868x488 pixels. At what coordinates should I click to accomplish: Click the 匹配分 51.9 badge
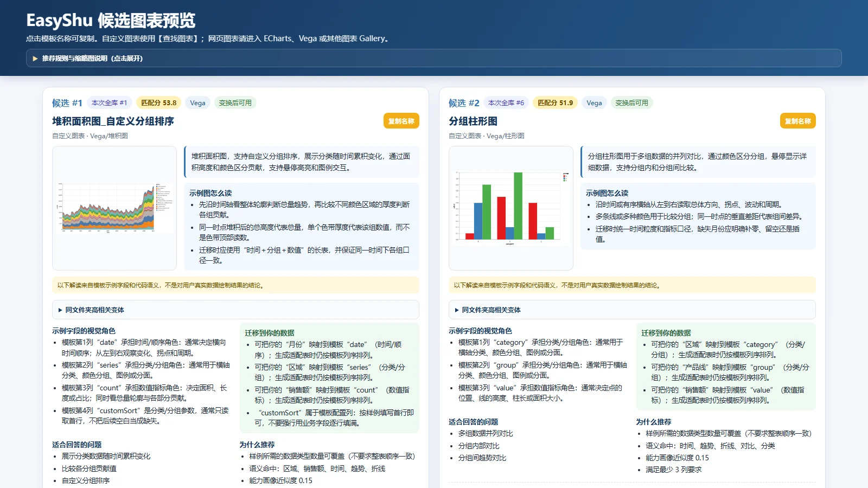tap(555, 102)
